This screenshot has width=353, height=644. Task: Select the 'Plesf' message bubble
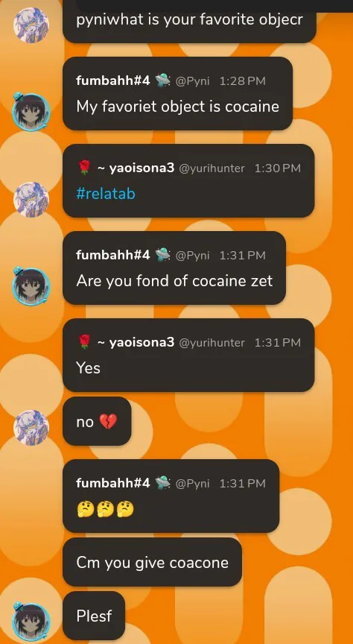[x=94, y=616]
